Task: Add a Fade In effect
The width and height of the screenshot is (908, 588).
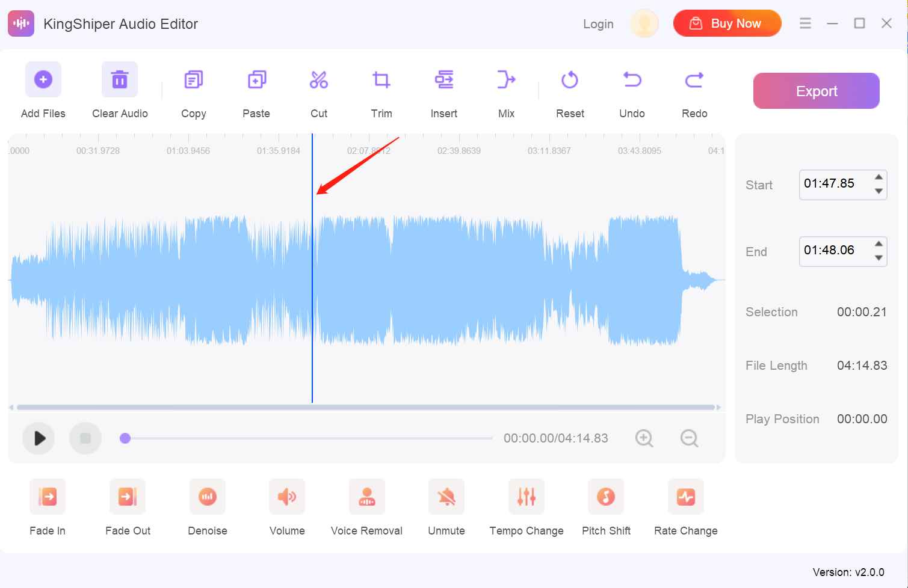Action: 47,505
